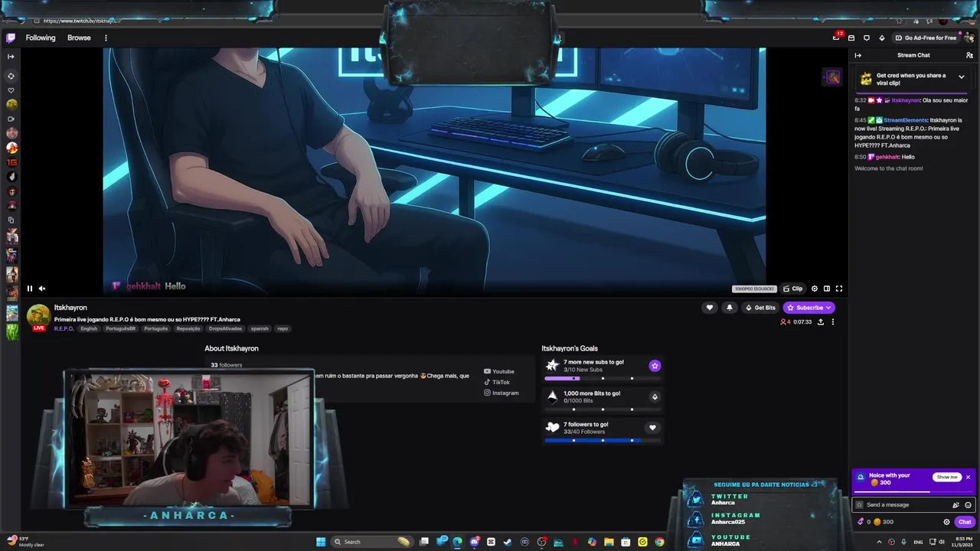Open the chat Bits cheer icon
Image resolution: width=980 pixels, height=551 pixels.
tap(955, 505)
